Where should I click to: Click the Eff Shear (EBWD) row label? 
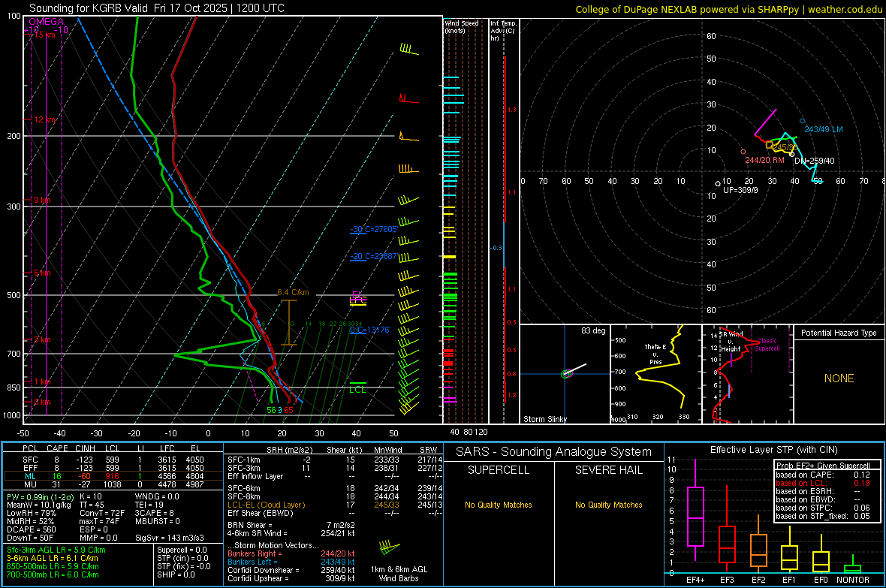coord(260,513)
